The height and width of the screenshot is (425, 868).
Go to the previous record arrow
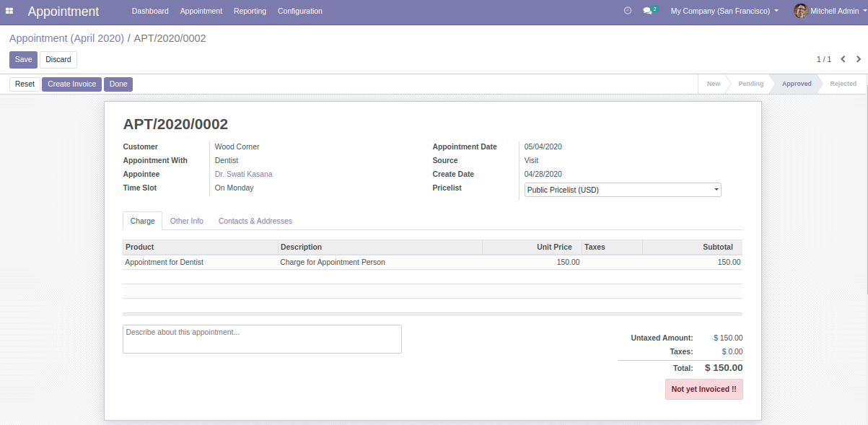click(843, 59)
